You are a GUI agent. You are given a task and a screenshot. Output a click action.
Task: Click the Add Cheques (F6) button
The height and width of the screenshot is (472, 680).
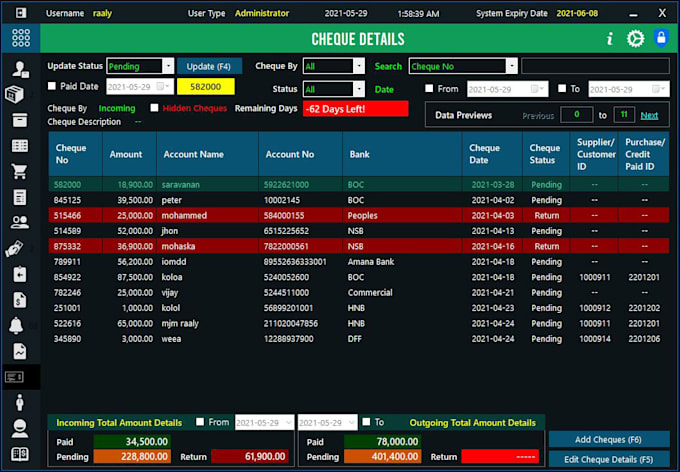click(608, 439)
